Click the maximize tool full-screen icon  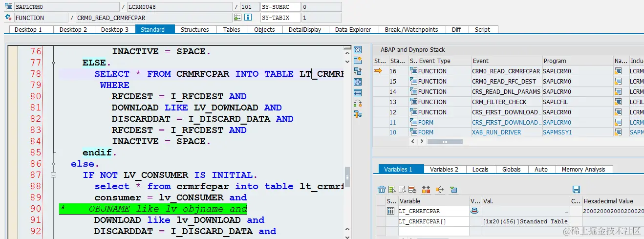[358, 82]
